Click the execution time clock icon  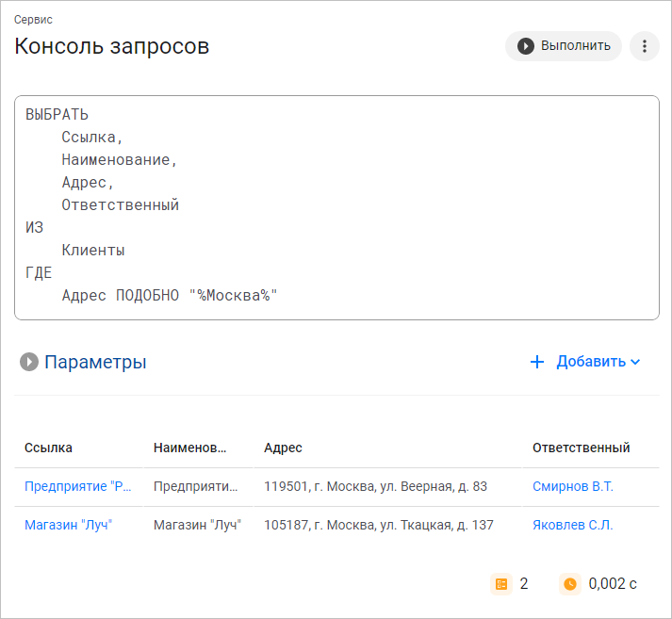tap(570, 584)
